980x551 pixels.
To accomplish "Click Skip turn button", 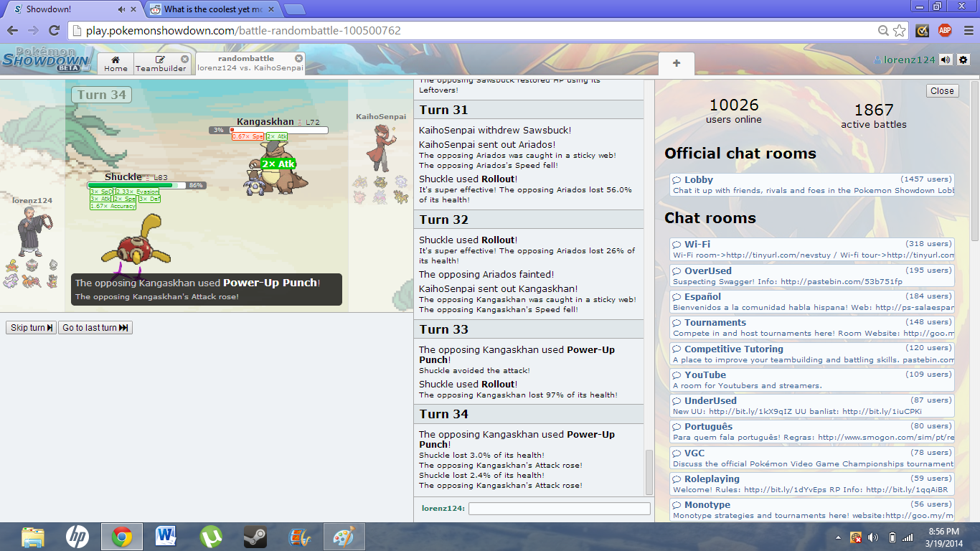I will pos(31,328).
